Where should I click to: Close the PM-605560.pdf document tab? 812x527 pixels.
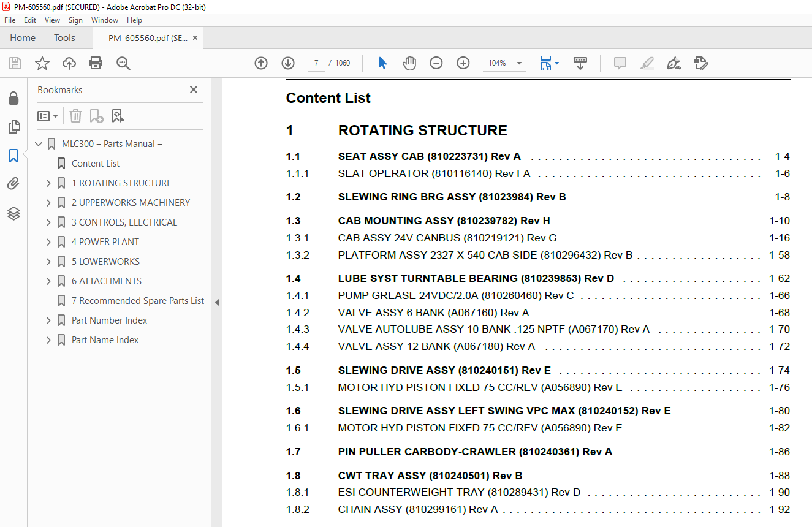click(195, 38)
